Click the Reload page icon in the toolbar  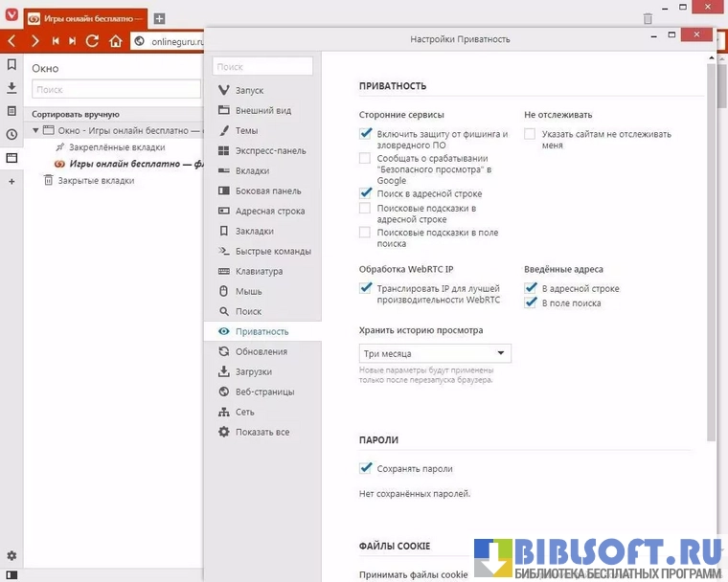pyautogui.click(x=93, y=41)
